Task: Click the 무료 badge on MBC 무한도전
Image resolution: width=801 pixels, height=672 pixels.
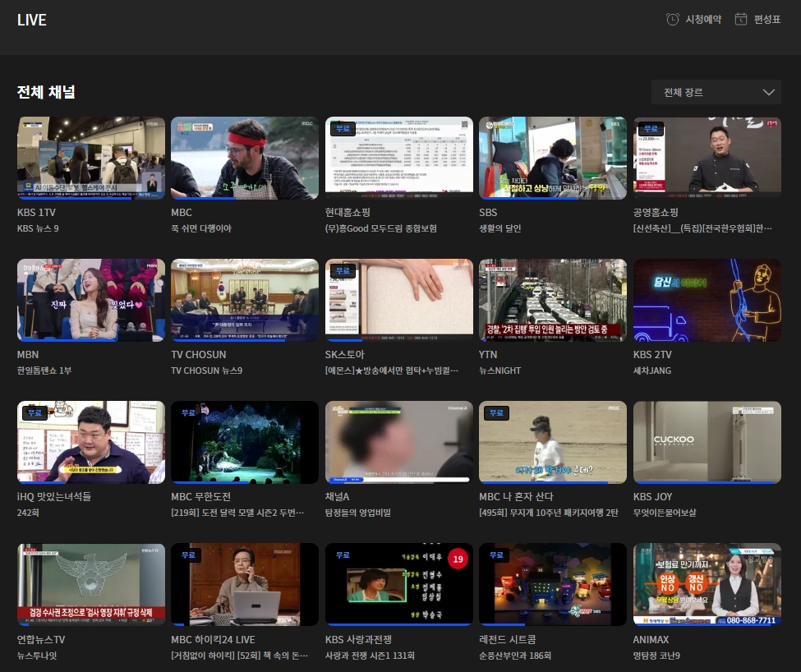Action: click(x=188, y=412)
